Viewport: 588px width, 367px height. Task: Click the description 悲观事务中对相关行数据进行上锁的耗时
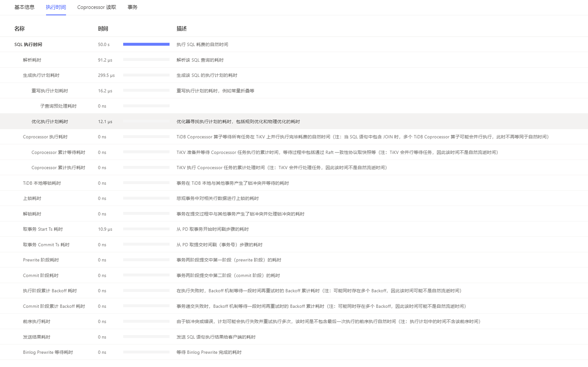(217, 198)
